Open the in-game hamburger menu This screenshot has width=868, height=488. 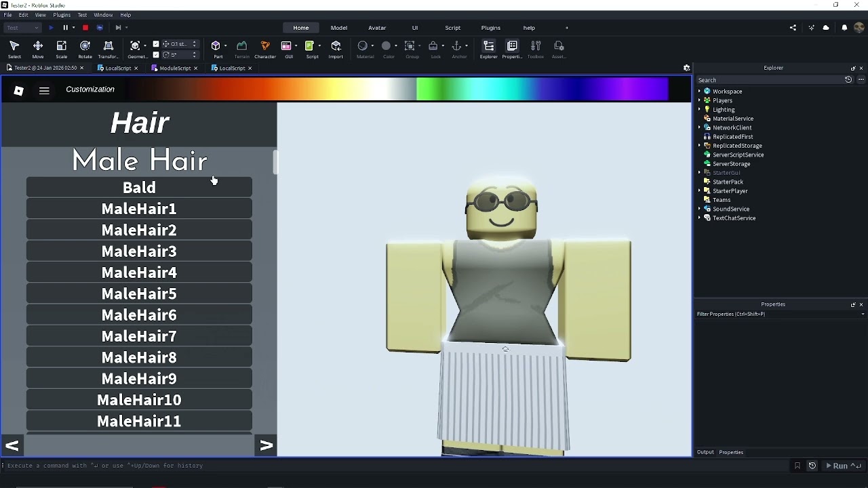tap(44, 90)
